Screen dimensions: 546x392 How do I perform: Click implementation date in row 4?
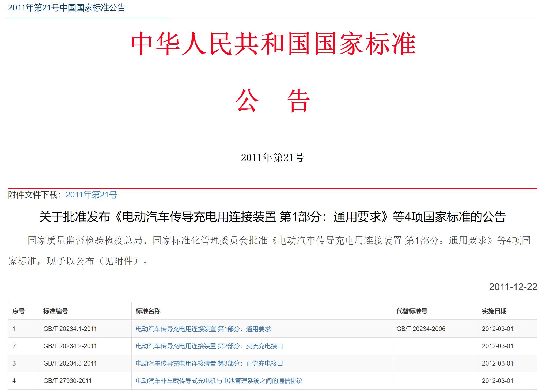pos(498,381)
